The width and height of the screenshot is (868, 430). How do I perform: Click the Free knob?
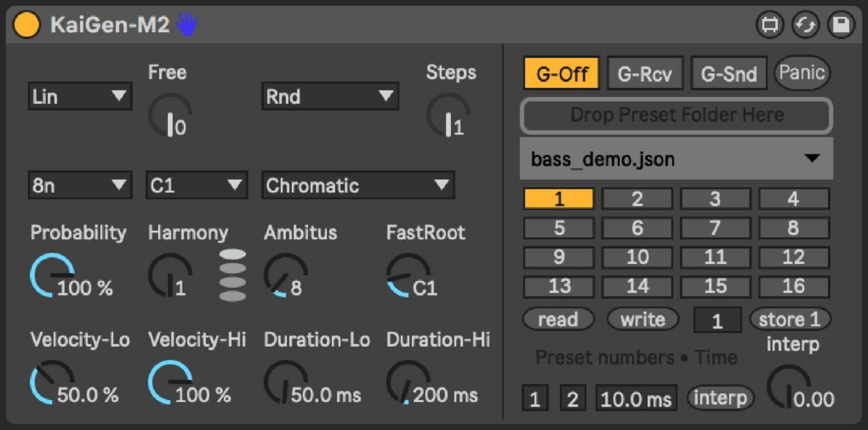tap(170, 115)
